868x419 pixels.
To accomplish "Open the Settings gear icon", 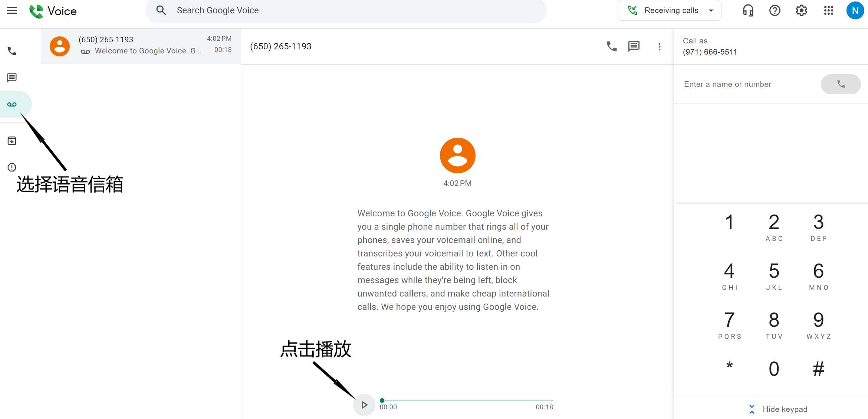I will click(x=801, y=10).
